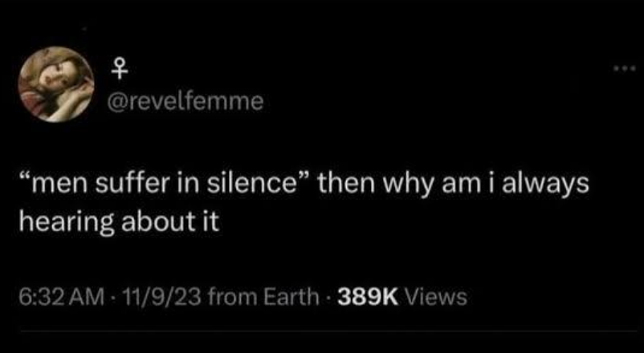Visit the @revelfemme profile handle
Screen dimensions: 644x353
185,102
